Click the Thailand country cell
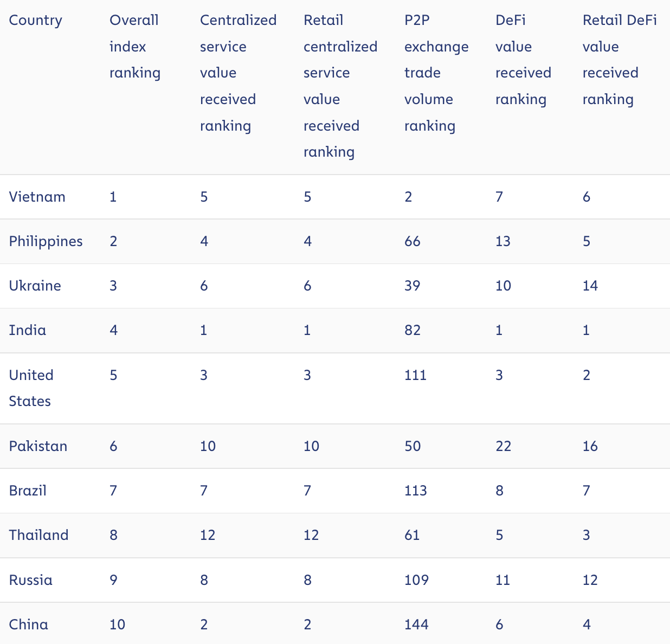Image resolution: width=670 pixels, height=644 pixels. pyautogui.click(x=39, y=535)
